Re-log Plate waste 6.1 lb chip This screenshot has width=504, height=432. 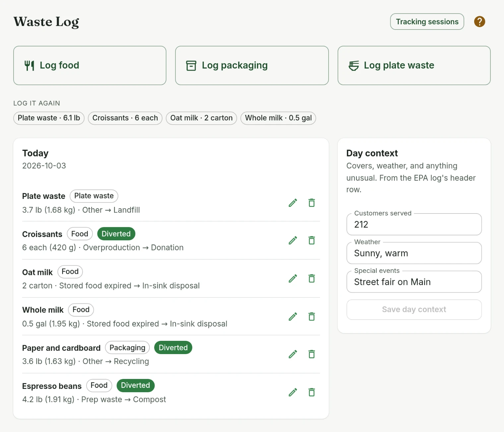[49, 118]
